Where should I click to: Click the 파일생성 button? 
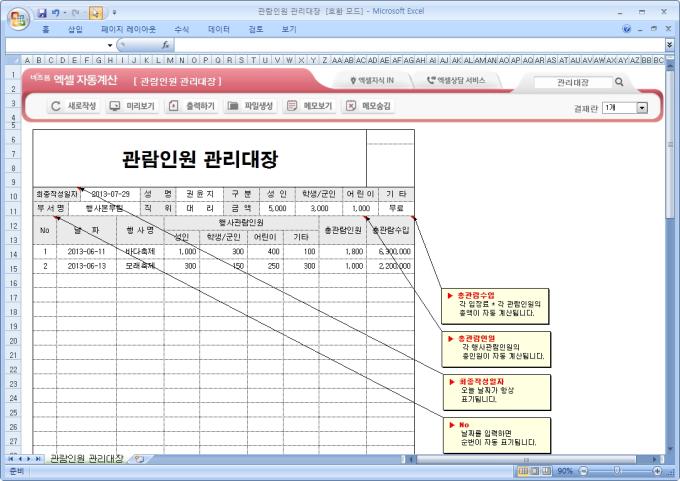point(250,106)
